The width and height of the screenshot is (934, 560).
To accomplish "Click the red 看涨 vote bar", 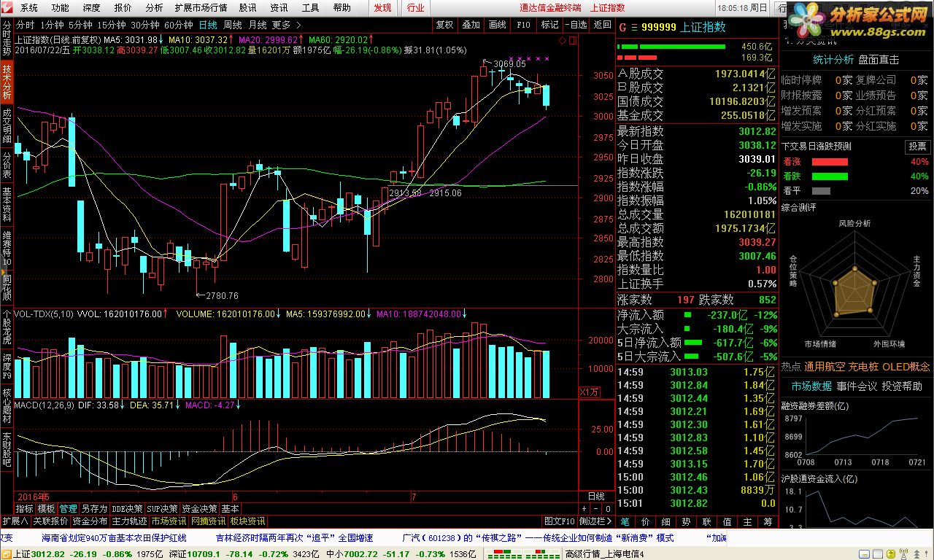I will [x=830, y=162].
